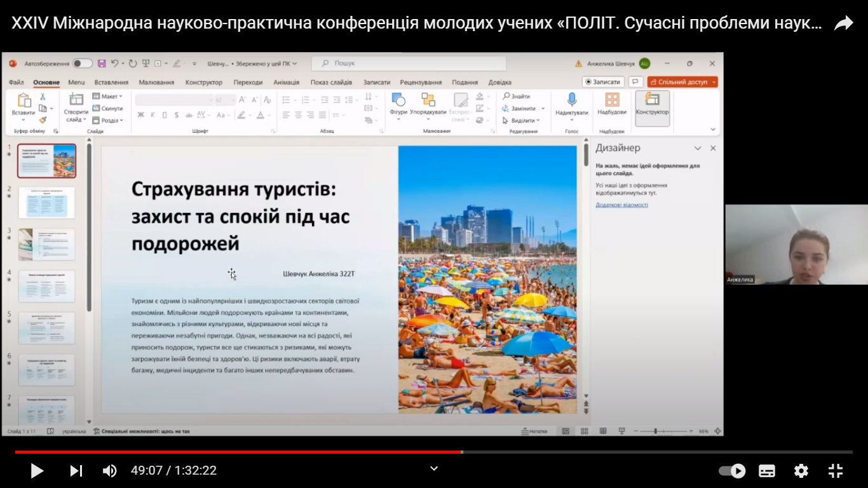Toggle the AutoSave (Автозбереження) switch
868x488 pixels.
[x=82, y=64]
